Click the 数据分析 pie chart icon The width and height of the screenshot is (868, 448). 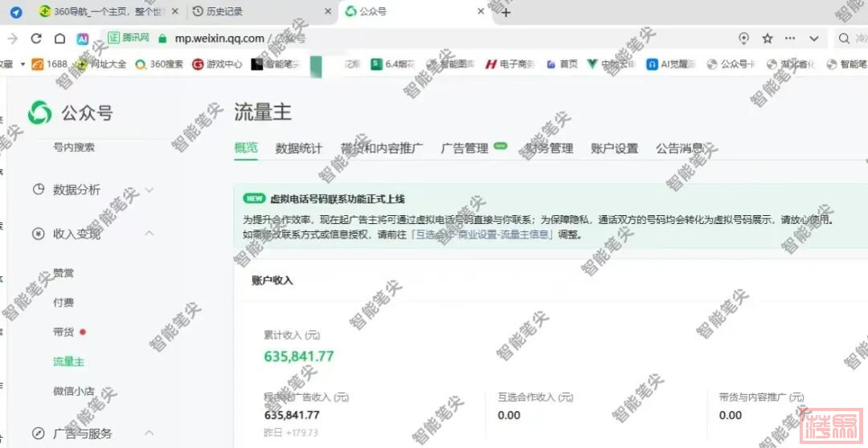[x=38, y=189]
